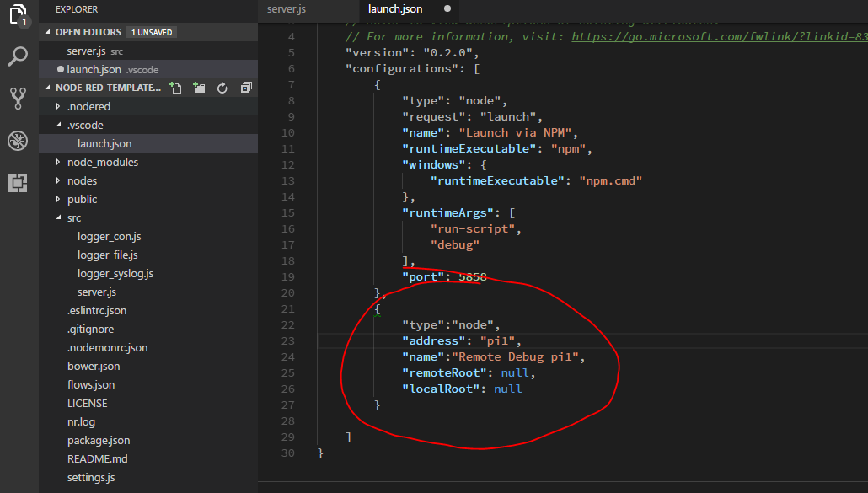Open package.json from the file tree
Screen dimensions: 868x493
click(x=99, y=440)
